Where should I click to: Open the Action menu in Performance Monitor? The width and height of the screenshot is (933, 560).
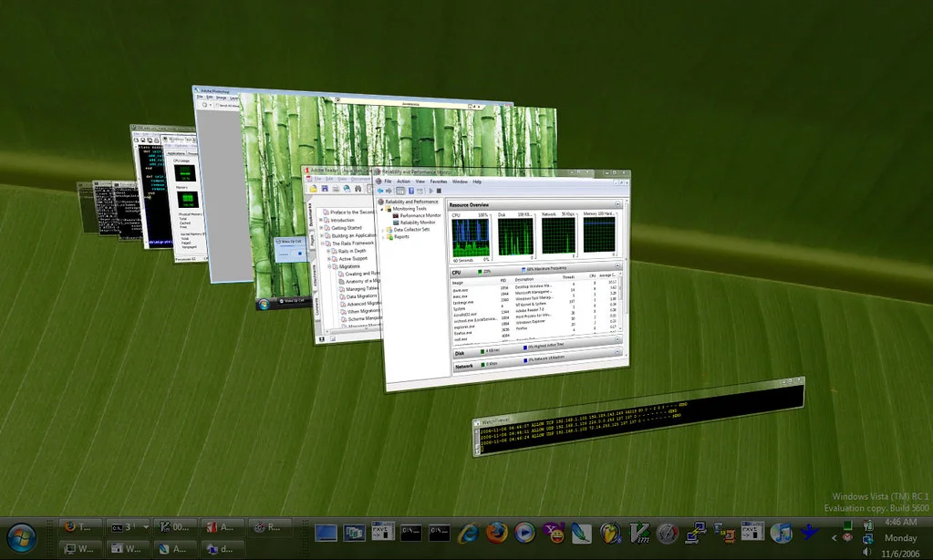pos(403,181)
